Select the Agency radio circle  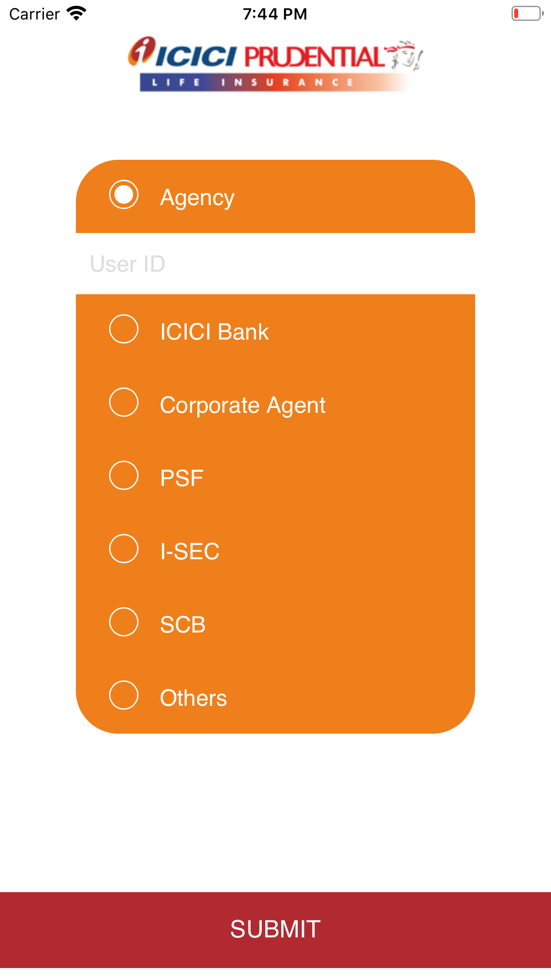124,194
